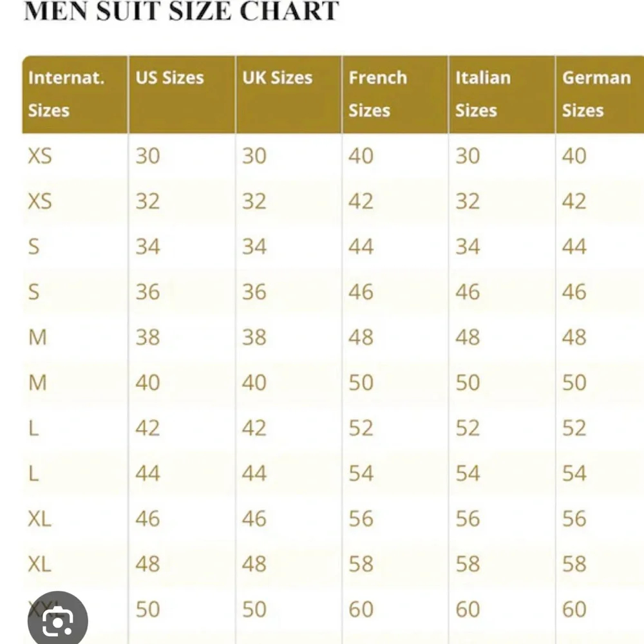Select the Internat. Sizes column header
The image size is (644, 644).
[66, 94]
